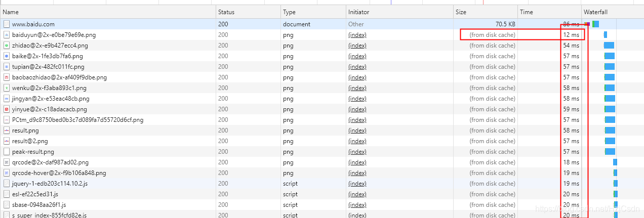Open (index) initiator link for baike@2x-1fe3db7fa6.png

point(357,56)
